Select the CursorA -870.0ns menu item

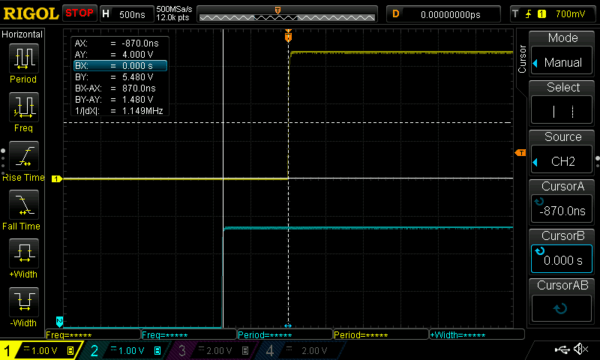(562, 201)
